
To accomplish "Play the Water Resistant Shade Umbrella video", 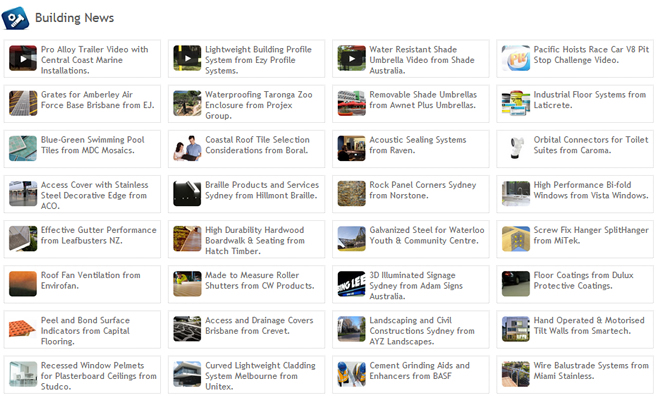I will (351, 58).
